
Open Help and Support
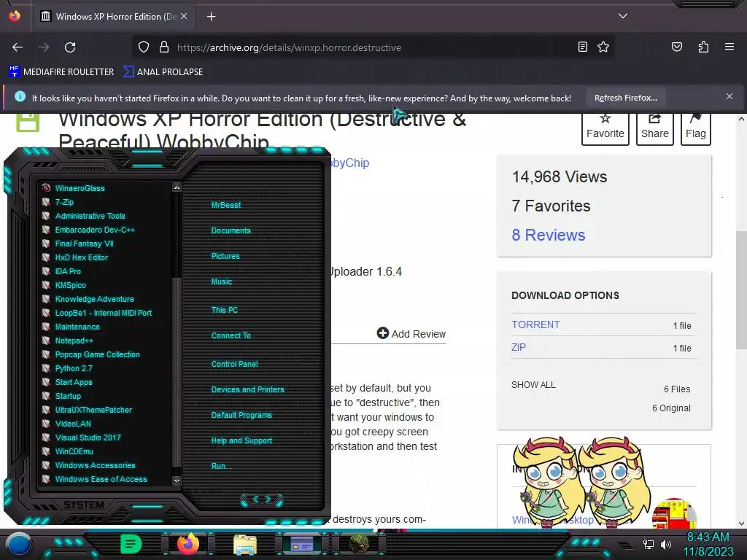pos(241,440)
